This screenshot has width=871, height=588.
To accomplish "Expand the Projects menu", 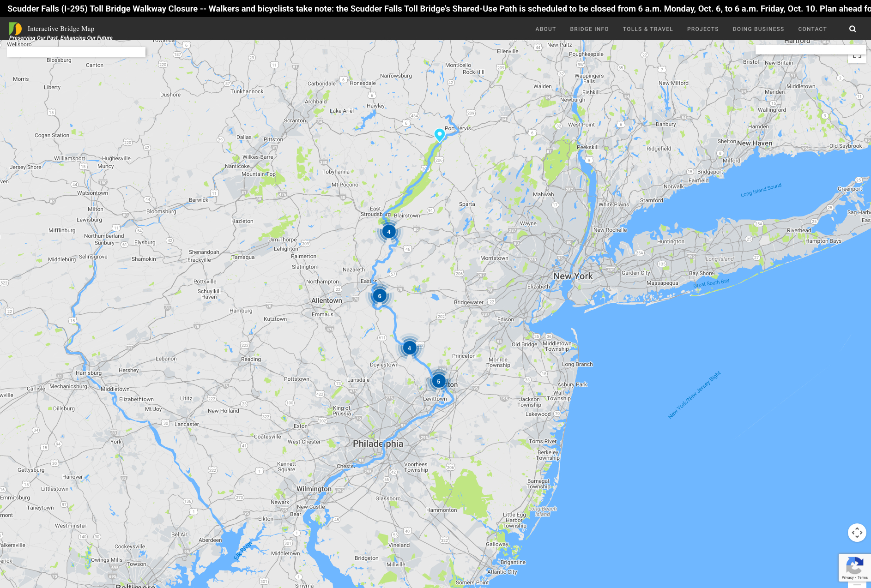I will (x=702, y=29).
